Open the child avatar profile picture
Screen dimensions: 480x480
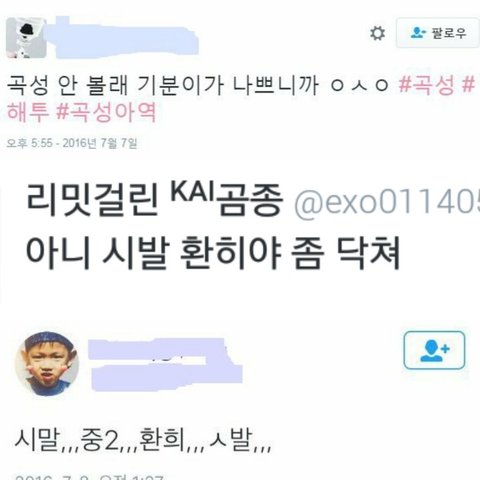click(47, 364)
